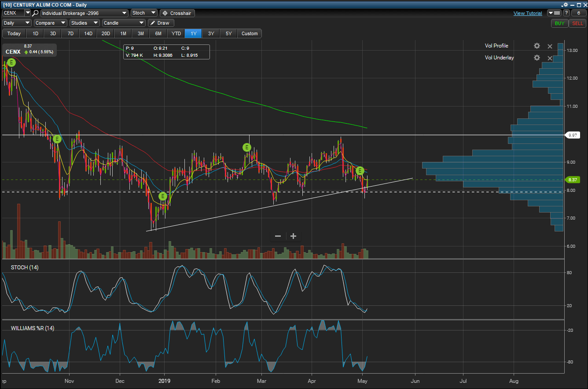Image resolution: width=588 pixels, height=389 pixels.
Task: Open the Stoch indicator dropdown
Action: tap(144, 13)
